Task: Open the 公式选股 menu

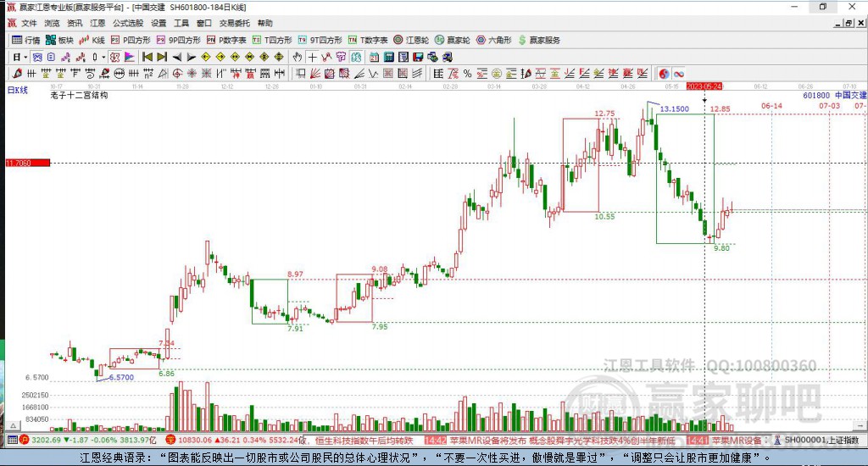Action: [128, 23]
